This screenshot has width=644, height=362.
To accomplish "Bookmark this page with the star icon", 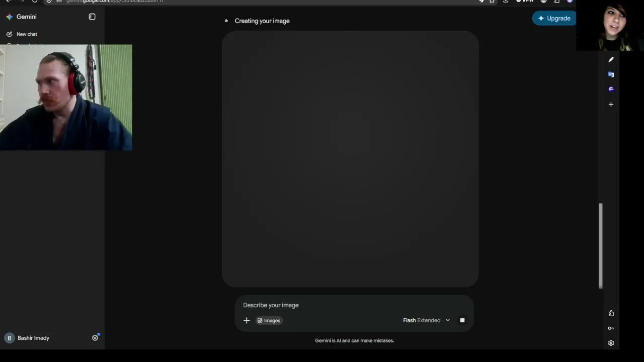I will click(x=492, y=1).
